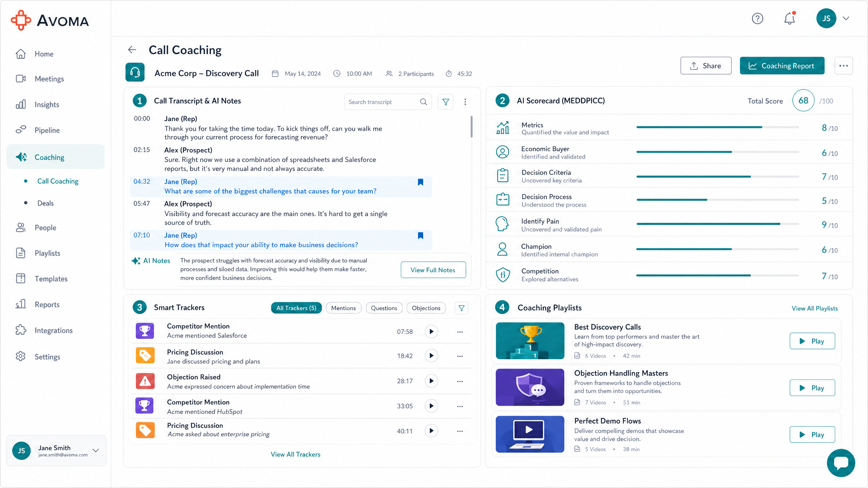The height and width of the screenshot is (488, 868).
Task: Open the help question mark icon
Action: click(757, 18)
